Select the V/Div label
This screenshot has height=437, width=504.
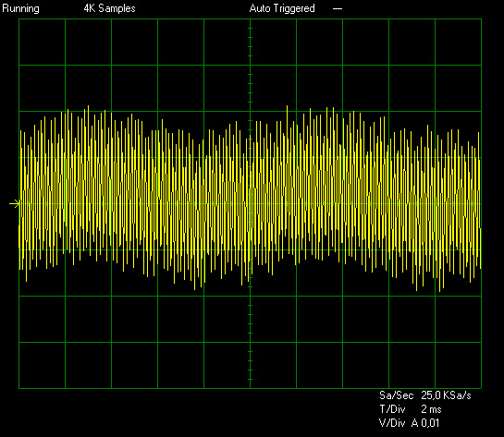pos(392,423)
